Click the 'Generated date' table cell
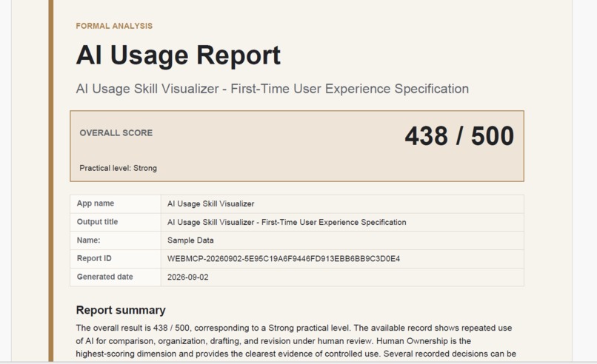This screenshot has width=597, height=364. point(116,277)
